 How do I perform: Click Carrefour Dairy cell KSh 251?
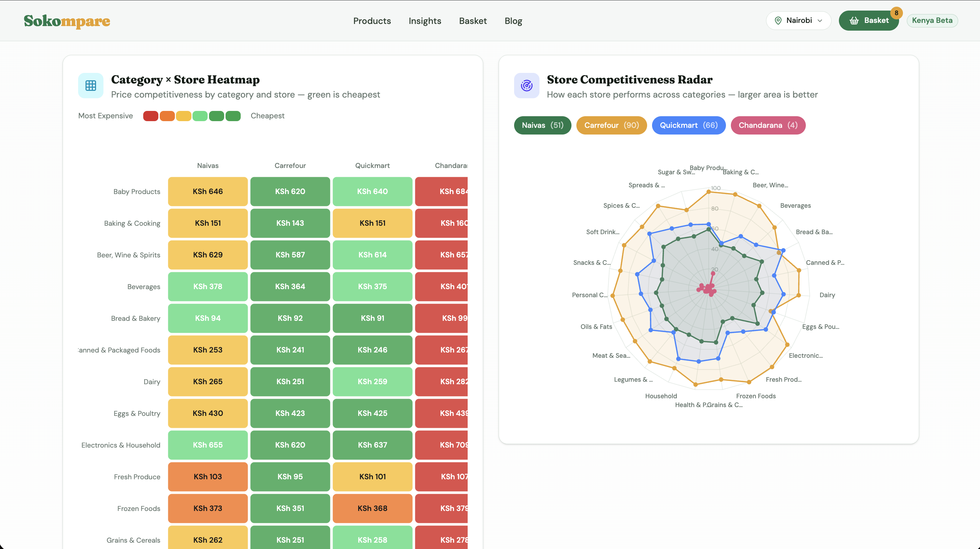coord(290,381)
